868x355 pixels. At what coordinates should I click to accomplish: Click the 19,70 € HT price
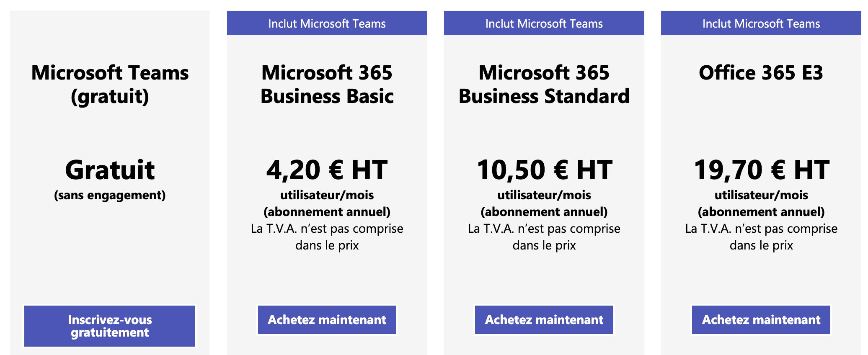(x=761, y=170)
